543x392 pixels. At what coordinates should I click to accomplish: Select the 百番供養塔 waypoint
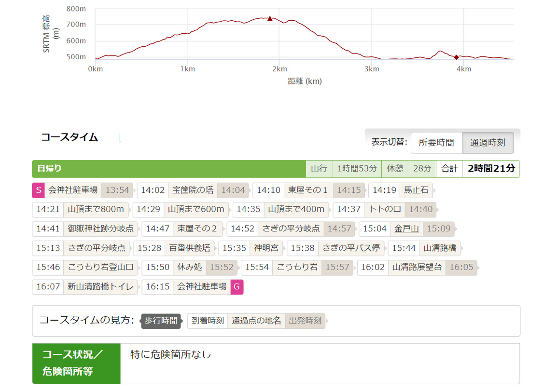pos(189,248)
